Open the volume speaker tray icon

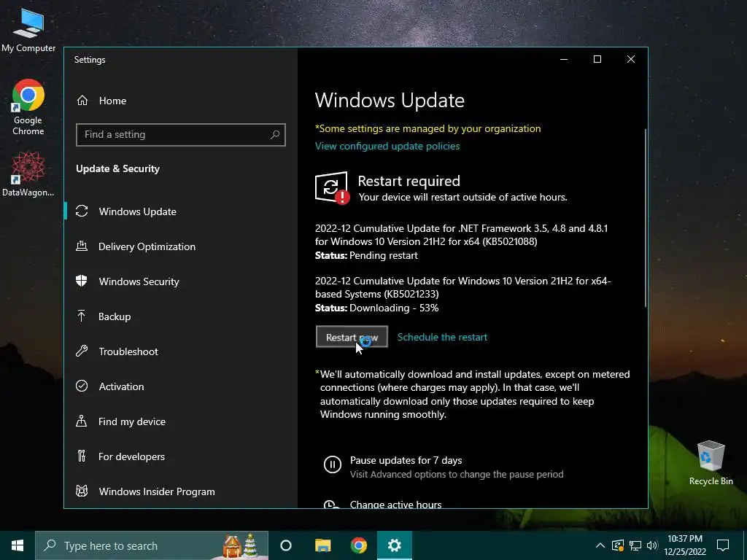[651, 545]
